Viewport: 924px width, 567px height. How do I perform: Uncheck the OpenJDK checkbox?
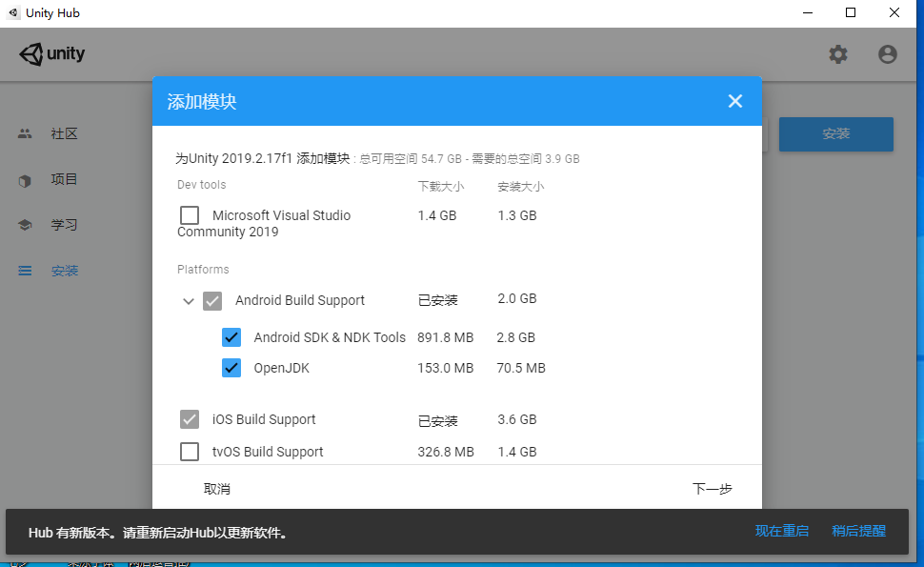tap(231, 368)
